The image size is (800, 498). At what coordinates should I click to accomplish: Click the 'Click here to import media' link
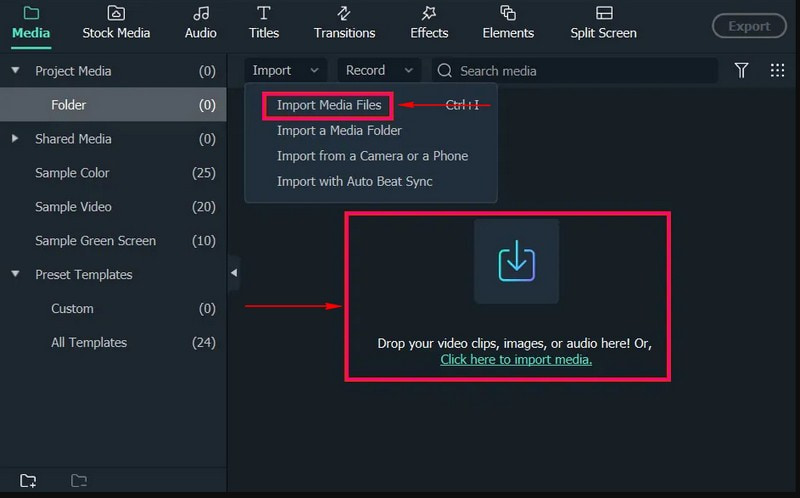pos(516,359)
